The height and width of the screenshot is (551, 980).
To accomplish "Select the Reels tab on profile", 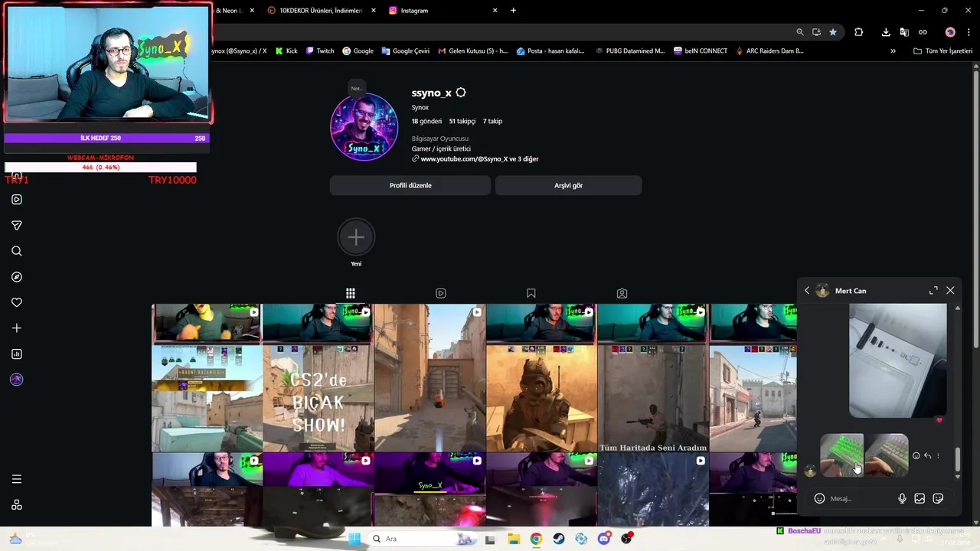I will click(x=441, y=293).
